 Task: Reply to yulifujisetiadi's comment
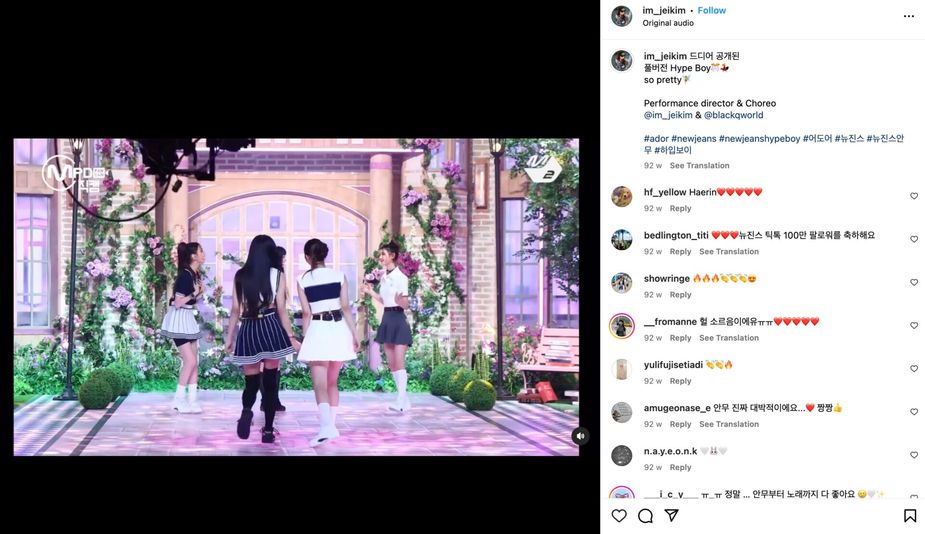click(680, 381)
